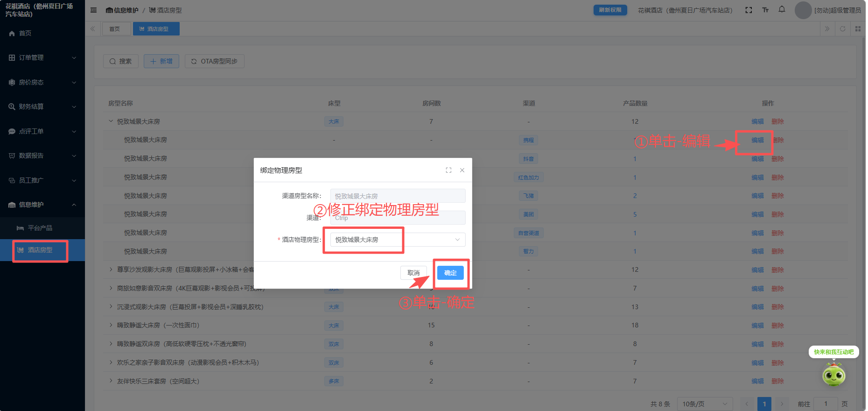The height and width of the screenshot is (411, 868).
Task: Click pagination page 1 button
Action: point(764,404)
